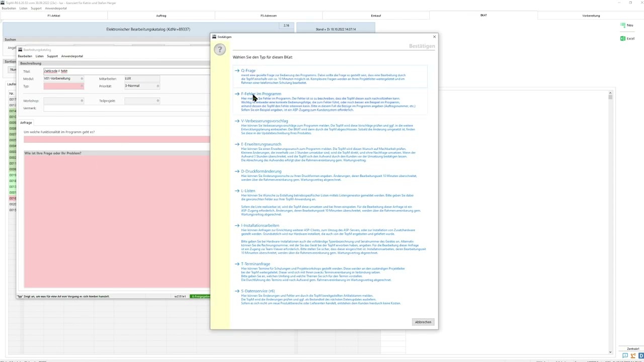Screen dimensions: 644x362
Task: Open the pink Typ dropdown
Action: (x=63, y=86)
